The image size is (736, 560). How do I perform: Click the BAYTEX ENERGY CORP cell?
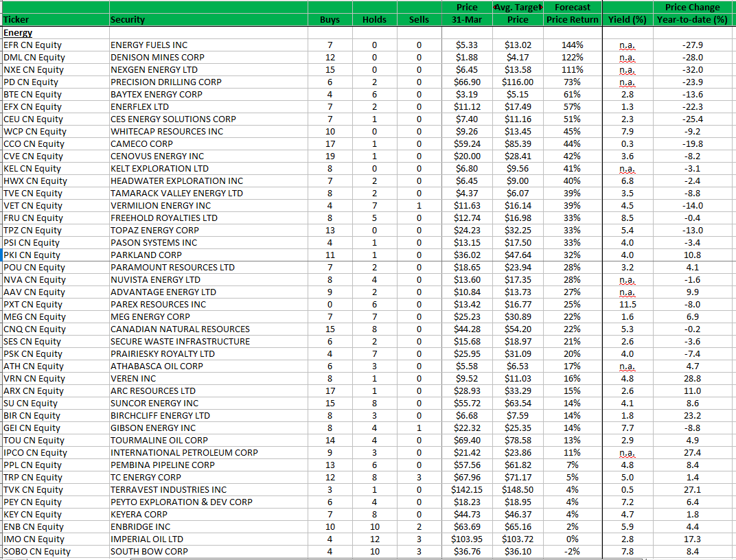pos(209,94)
